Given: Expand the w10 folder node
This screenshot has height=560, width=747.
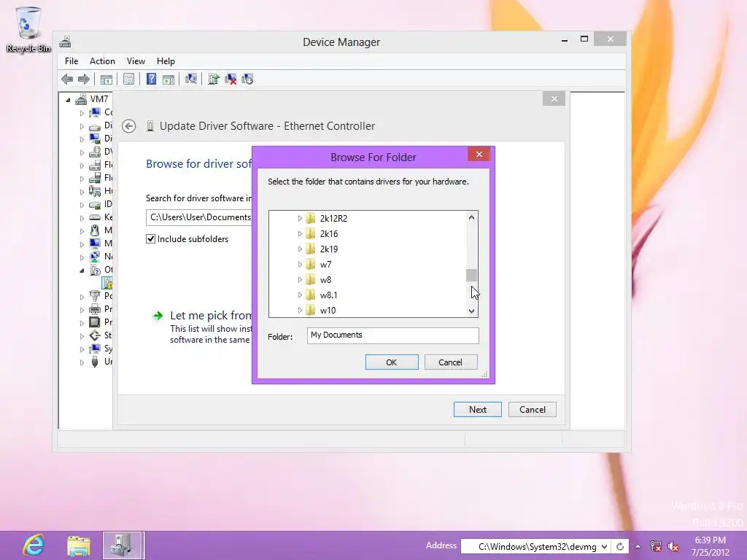Looking at the screenshot, I should tap(300, 310).
